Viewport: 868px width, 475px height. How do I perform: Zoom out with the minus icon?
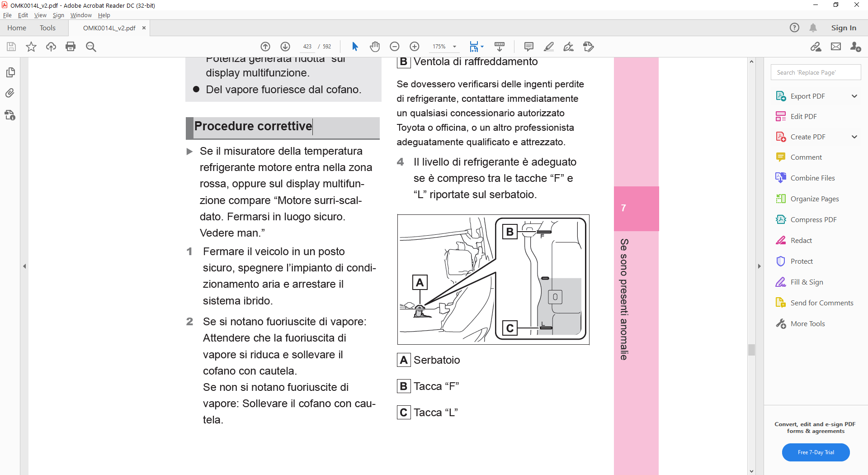[x=395, y=47]
